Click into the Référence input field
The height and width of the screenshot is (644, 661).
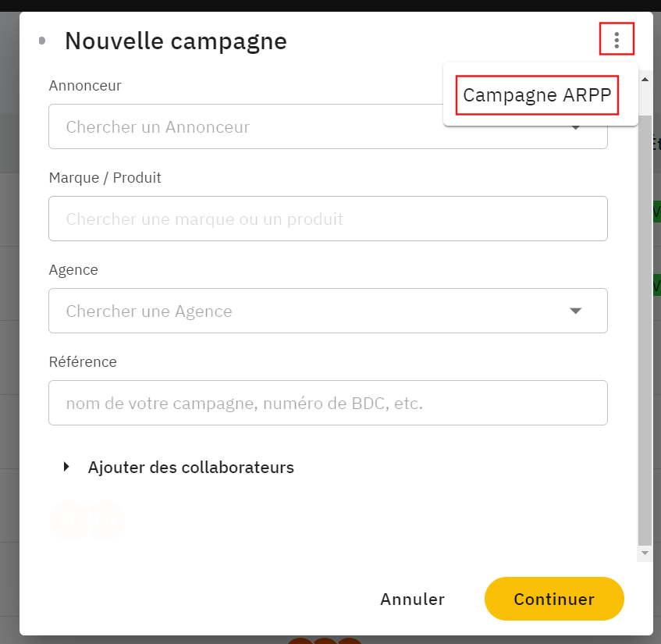tap(328, 404)
